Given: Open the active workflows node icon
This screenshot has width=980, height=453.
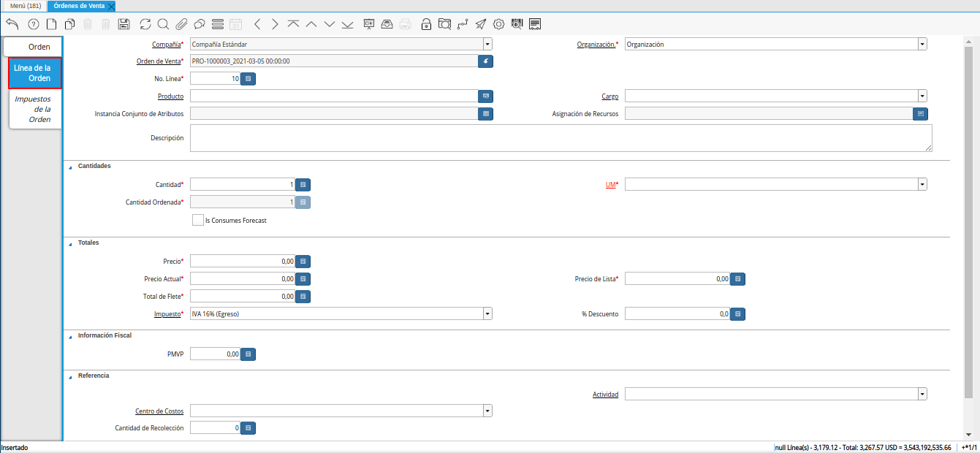Looking at the screenshot, I should click(463, 24).
